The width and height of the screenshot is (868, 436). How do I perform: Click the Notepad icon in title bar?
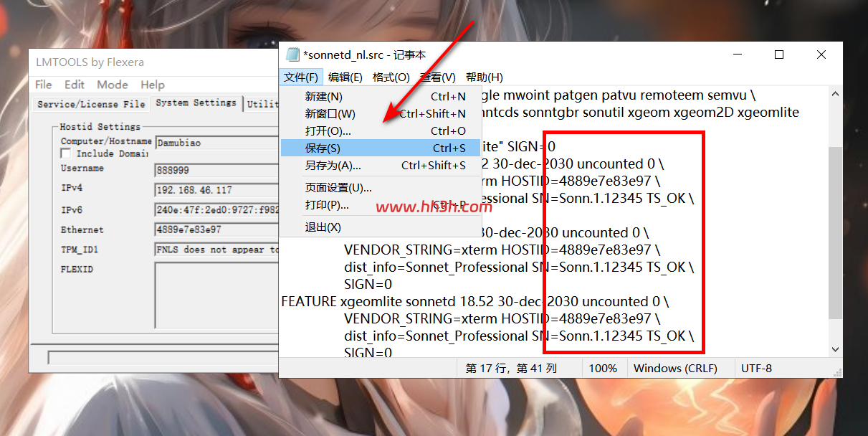coord(292,54)
